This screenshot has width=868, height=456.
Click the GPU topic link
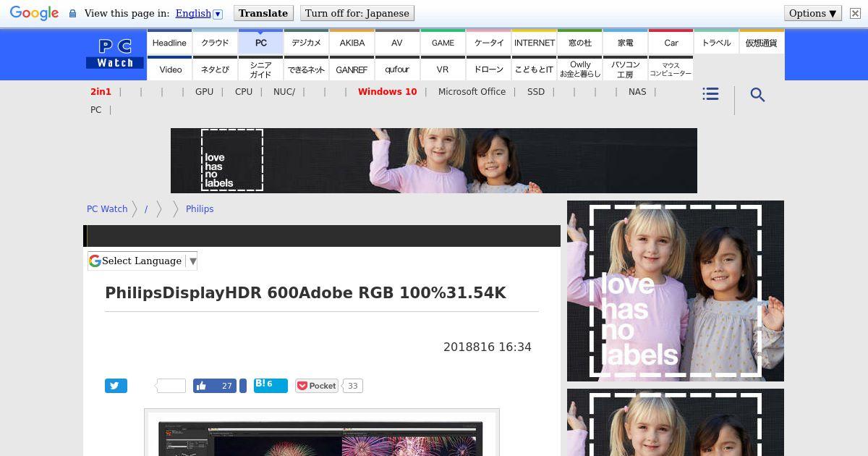click(x=204, y=91)
